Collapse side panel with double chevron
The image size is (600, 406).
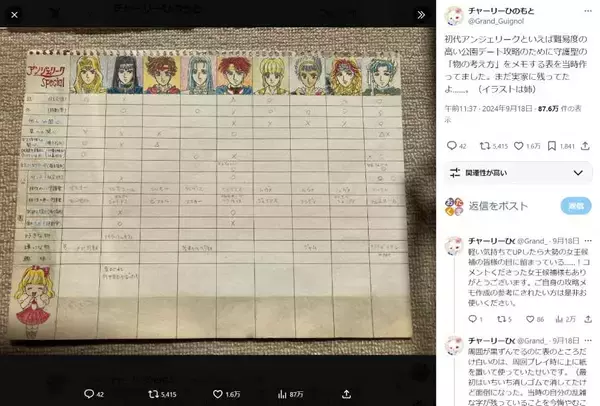421,15
